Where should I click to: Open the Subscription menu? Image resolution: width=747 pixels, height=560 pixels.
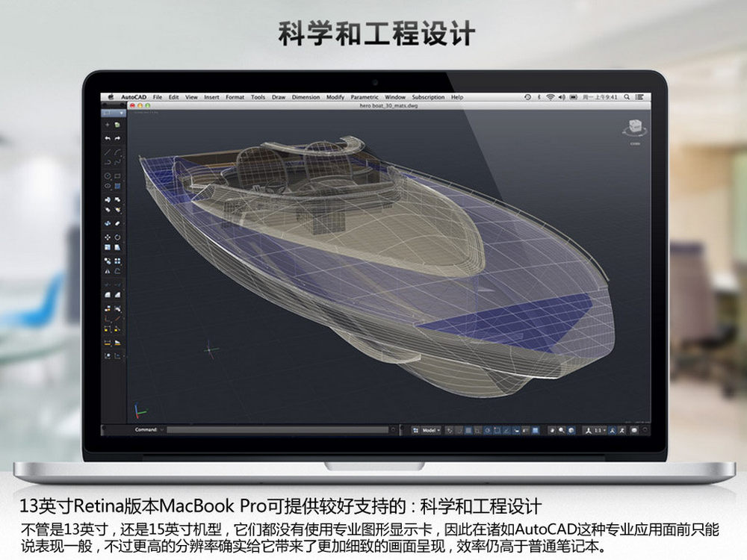point(428,97)
